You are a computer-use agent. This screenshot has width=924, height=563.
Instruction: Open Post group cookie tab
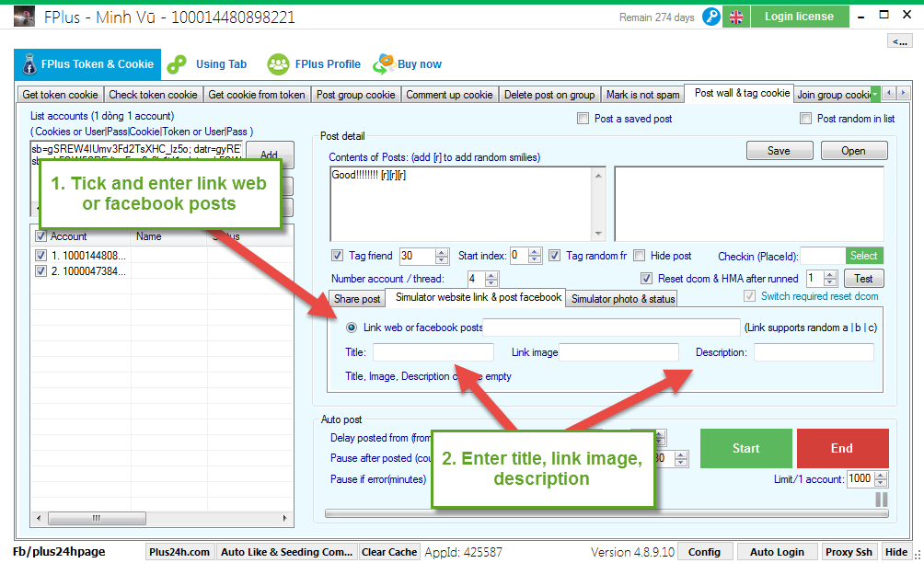(356, 95)
